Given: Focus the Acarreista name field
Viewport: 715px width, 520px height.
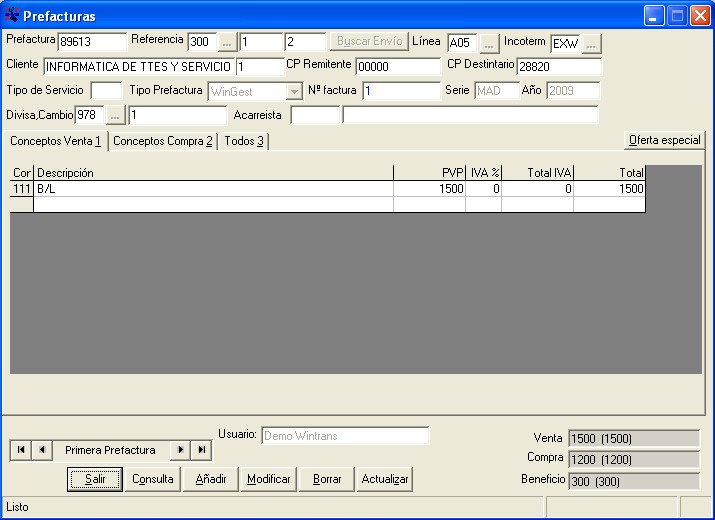Looking at the screenshot, I should pos(470,115).
